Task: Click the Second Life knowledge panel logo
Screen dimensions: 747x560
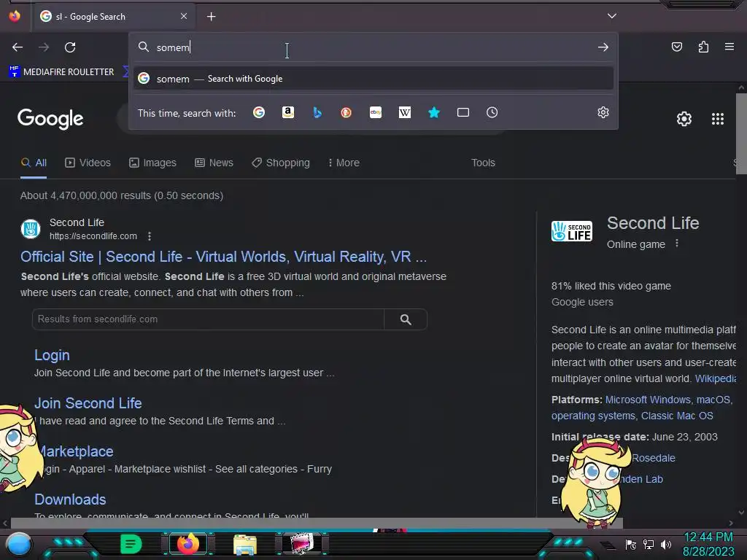Action: (572, 231)
